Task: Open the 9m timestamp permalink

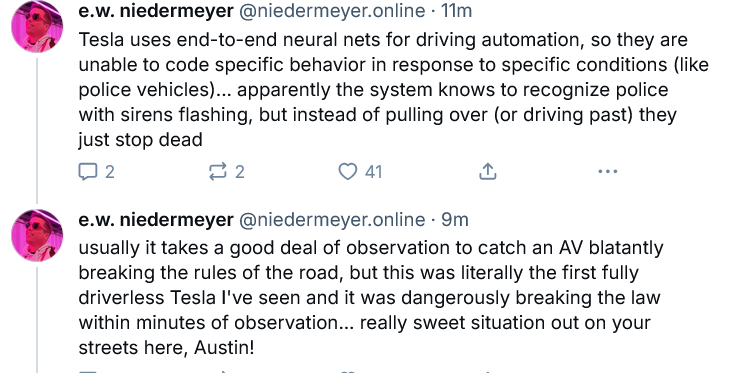Action: pyautogui.click(x=455, y=219)
